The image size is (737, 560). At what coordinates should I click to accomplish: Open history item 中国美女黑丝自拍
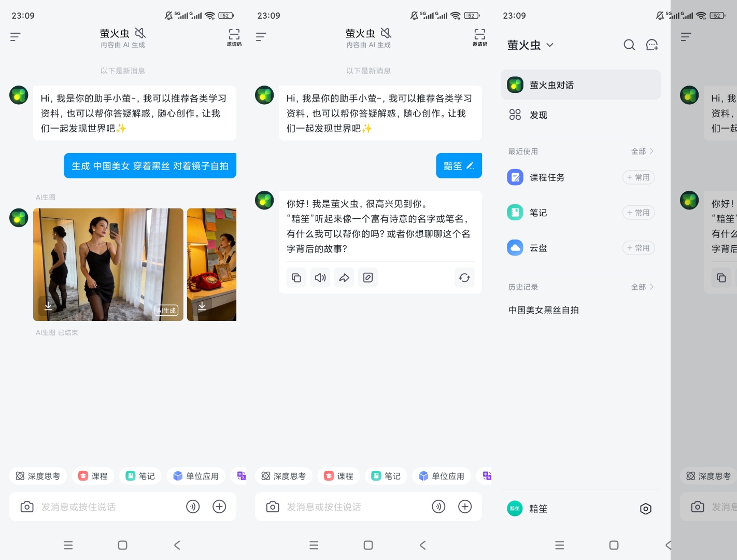tap(543, 310)
